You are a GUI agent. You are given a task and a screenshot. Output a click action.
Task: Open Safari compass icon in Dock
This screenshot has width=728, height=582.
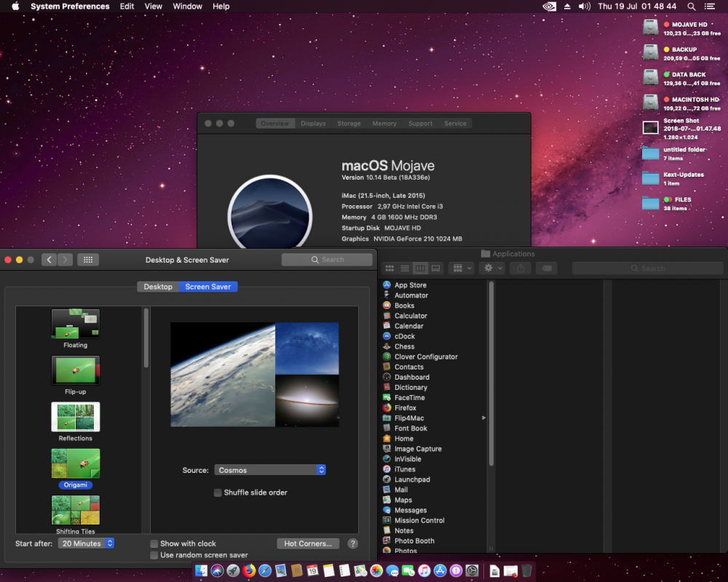pyautogui.click(x=265, y=570)
